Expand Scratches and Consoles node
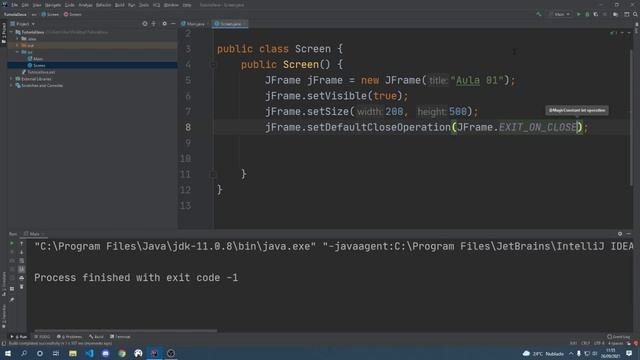This screenshot has height=360, width=640. [11, 85]
